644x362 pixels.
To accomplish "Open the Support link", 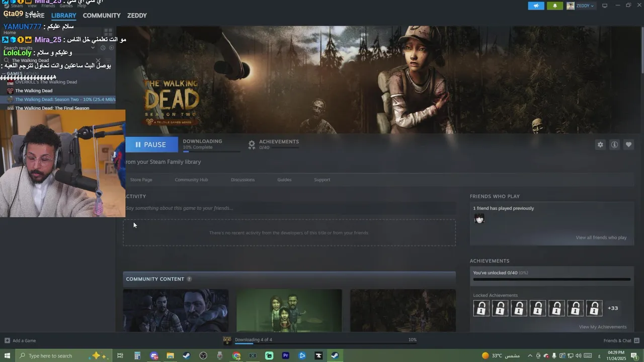I will pyautogui.click(x=322, y=179).
